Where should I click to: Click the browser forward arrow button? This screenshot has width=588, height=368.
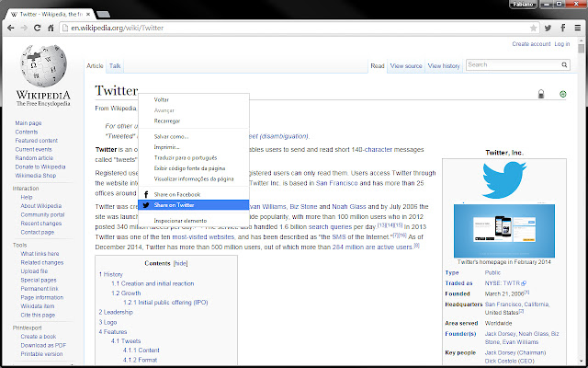click(24, 28)
